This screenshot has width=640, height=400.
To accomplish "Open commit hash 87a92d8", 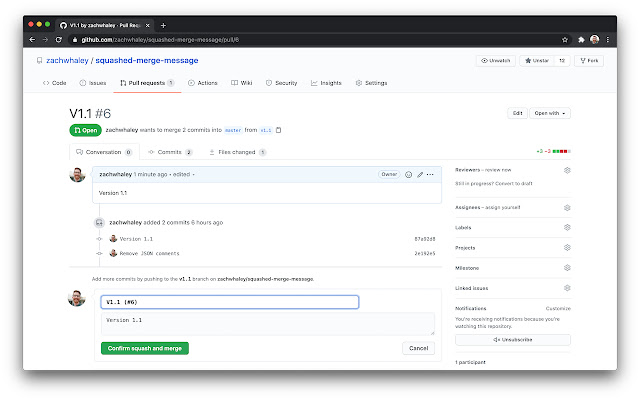I will click(x=425, y=239).
